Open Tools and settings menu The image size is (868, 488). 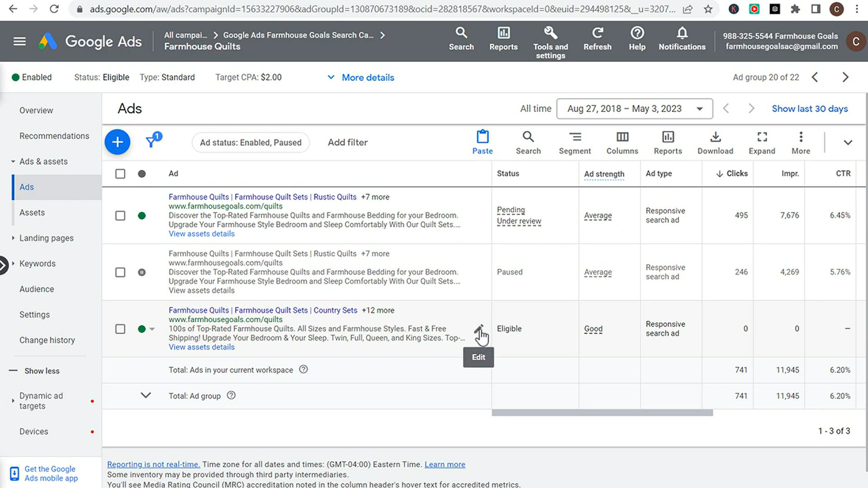(x=550, y=42)
